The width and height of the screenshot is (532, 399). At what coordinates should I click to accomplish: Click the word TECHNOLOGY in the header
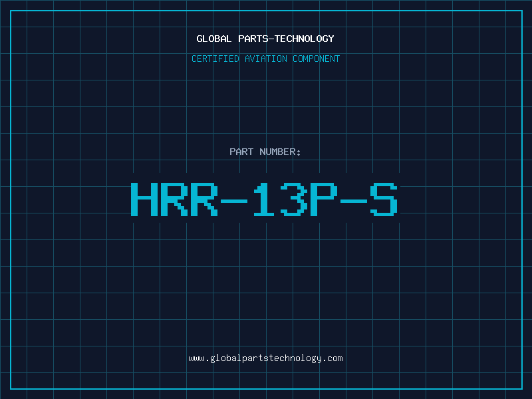tap(305, 39)
